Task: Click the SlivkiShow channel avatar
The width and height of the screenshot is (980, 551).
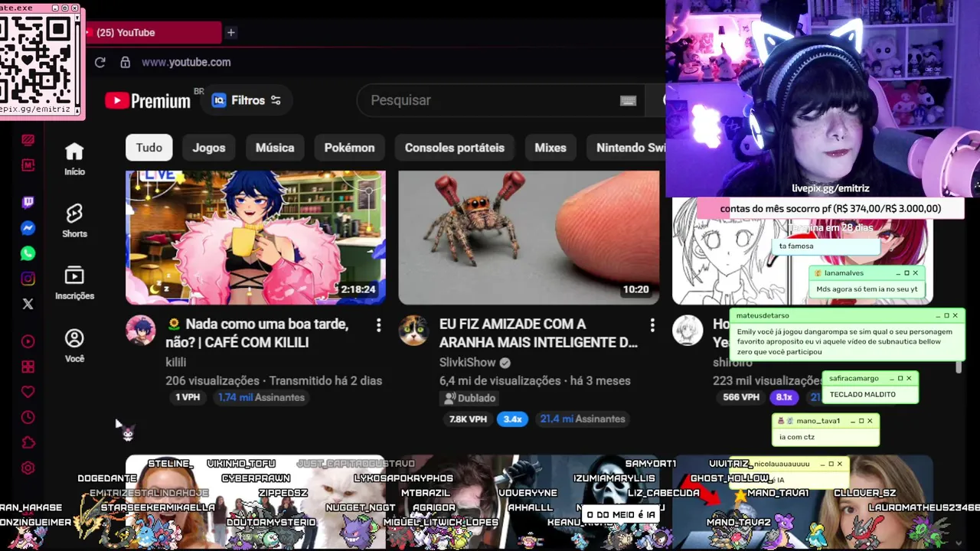Action: click(413, 330)
